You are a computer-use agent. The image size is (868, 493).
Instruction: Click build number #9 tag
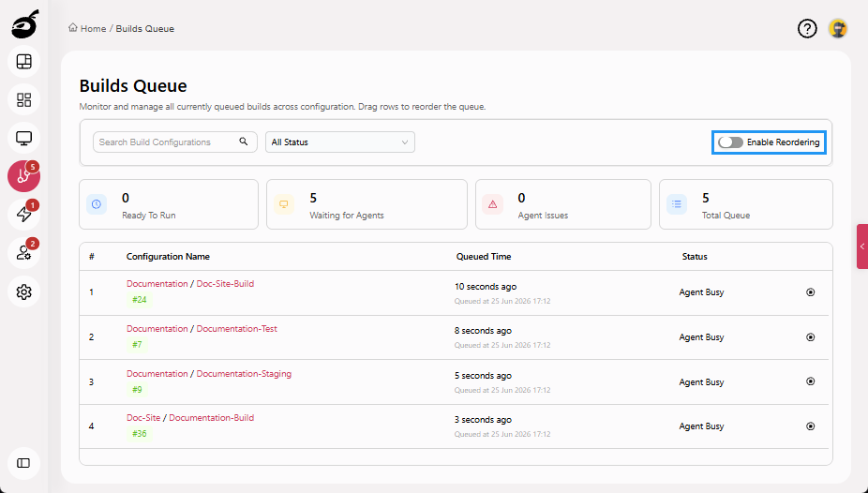(137, 390)
